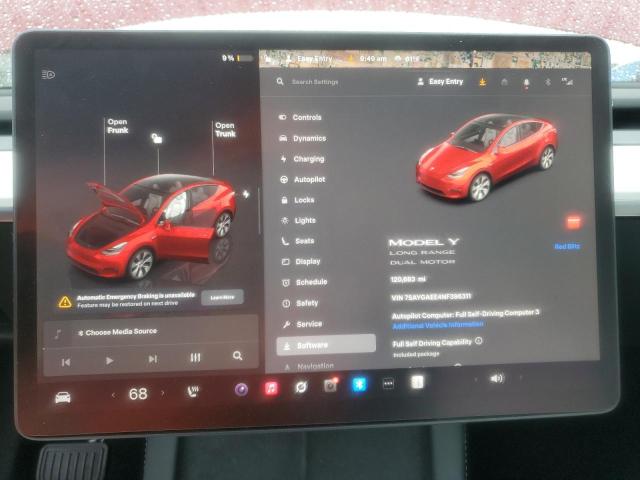Tap the search magnifier in settings
The height and width of the screenshot is (480, 640).
point(280,82)
